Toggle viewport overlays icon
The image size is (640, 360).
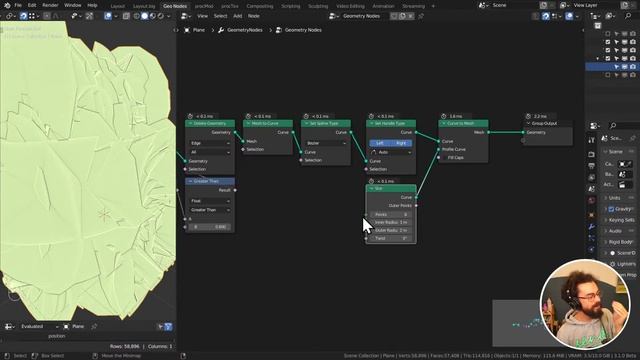point(108,16)
